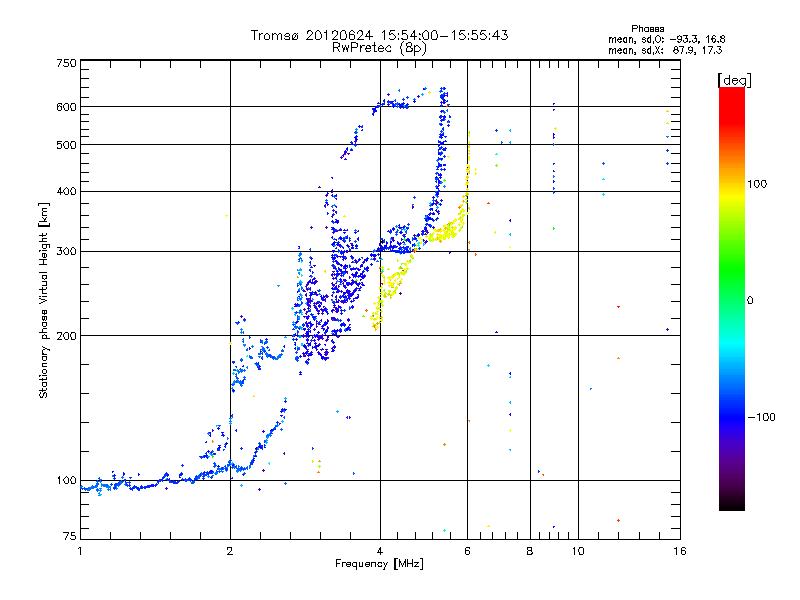Click the 'RwPretec (8p)' subtitle
This screenshot has height=600, width=800.
click(x=379, y=48)
